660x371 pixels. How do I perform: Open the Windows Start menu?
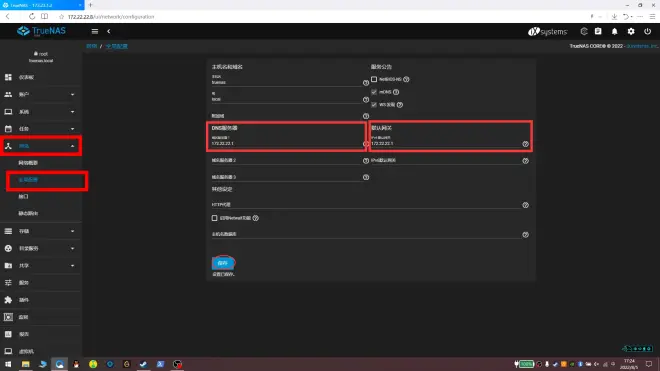[x=8, y=364]
